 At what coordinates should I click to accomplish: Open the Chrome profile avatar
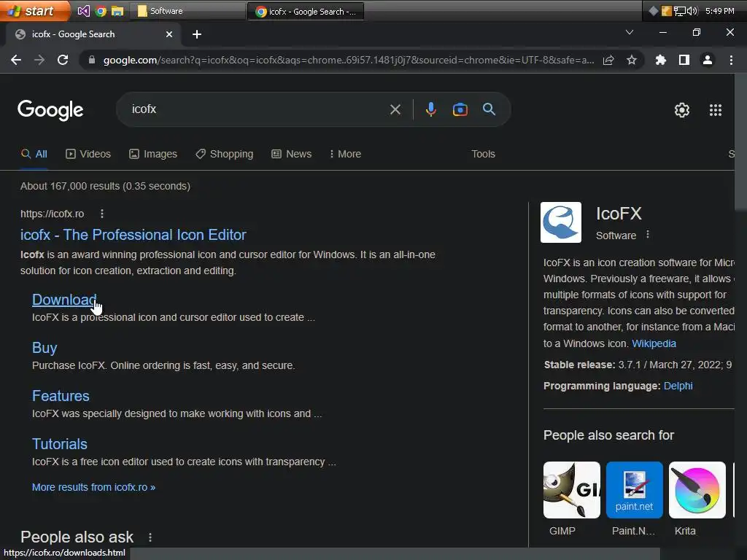coord(708,60)
